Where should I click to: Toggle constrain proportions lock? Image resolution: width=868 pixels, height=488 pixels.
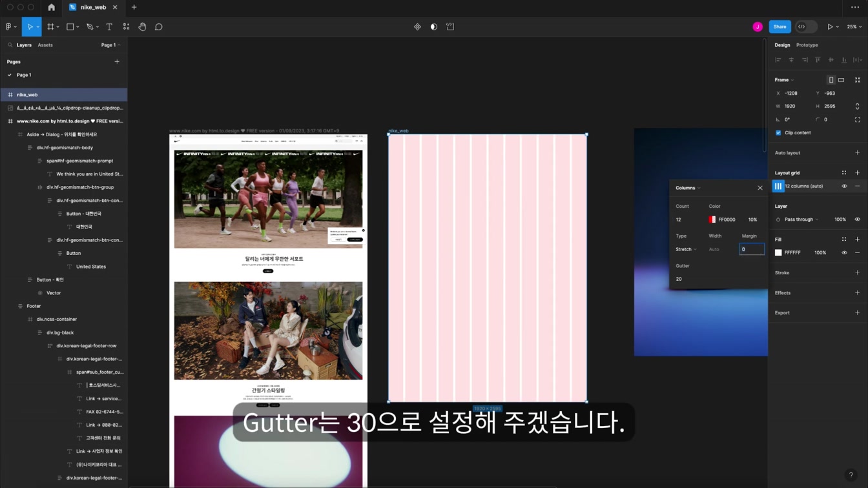click(857, 107)
